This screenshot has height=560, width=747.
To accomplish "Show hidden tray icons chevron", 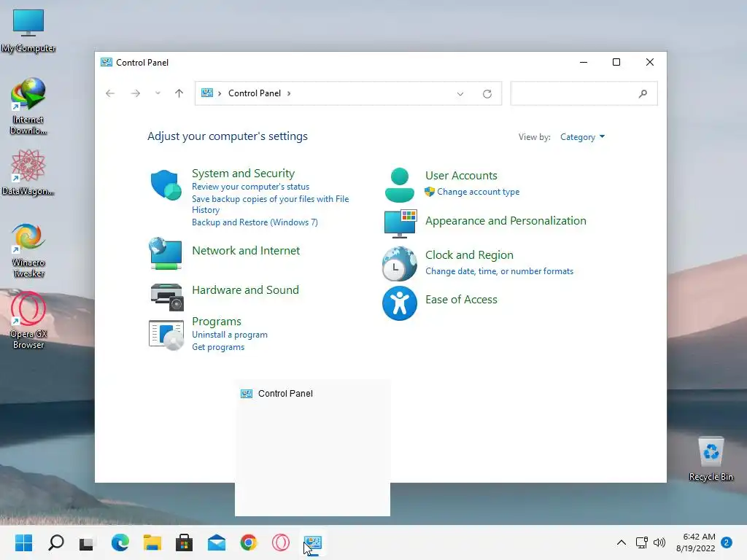I will pyautogui.click(x=622, y=542).
